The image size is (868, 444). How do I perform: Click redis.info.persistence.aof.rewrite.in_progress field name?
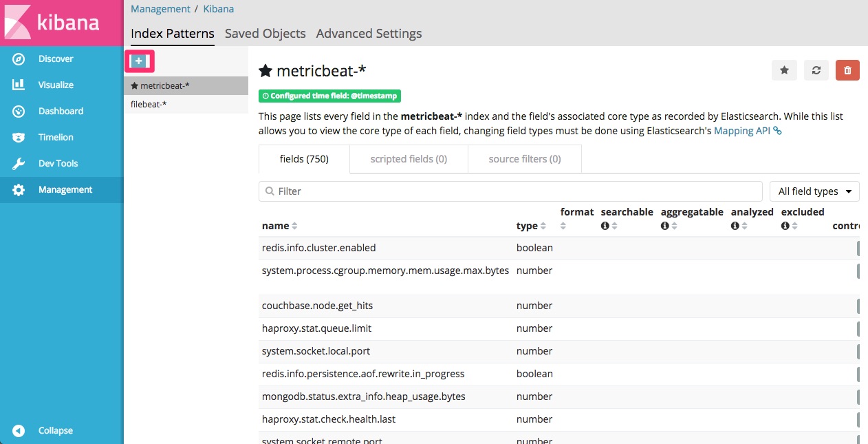point(363,374)
